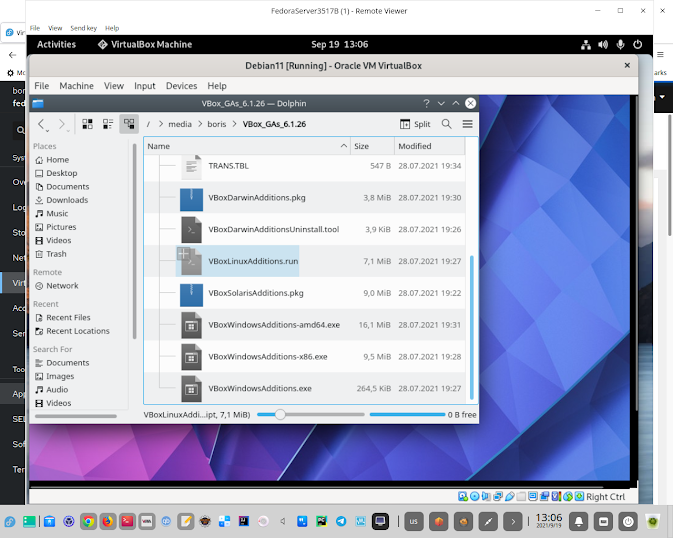Select TRANS.TBL file

click(x=228, y=166)
